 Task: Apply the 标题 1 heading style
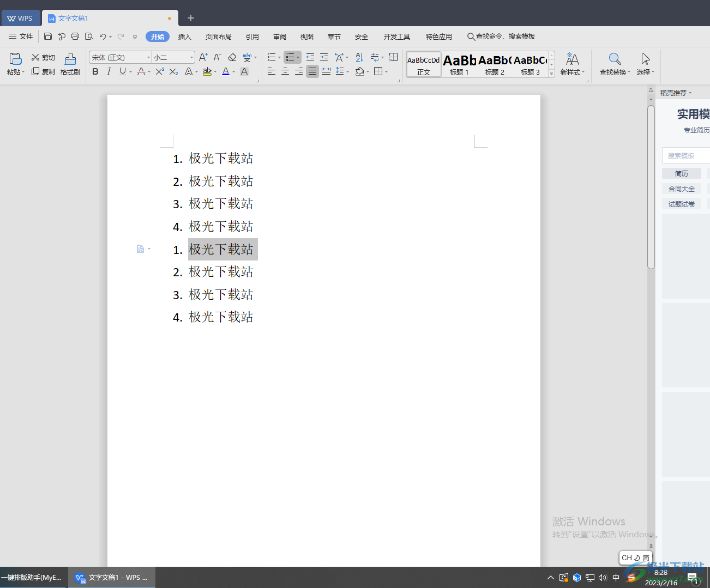(x=459, y=65)
